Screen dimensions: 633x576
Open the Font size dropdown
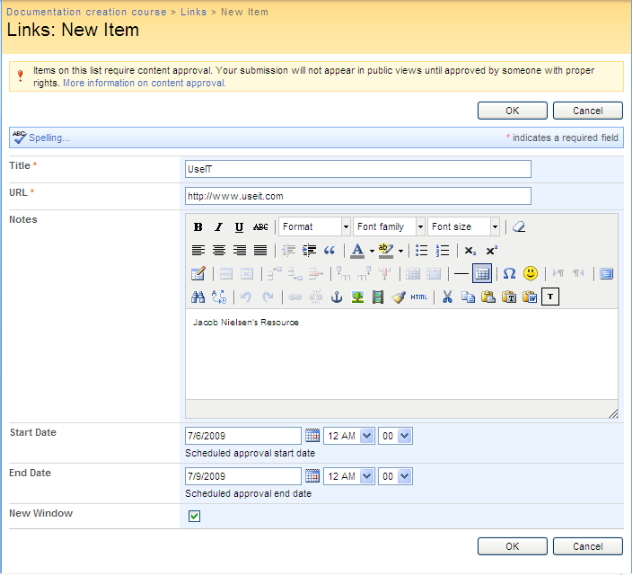(463, 227)
